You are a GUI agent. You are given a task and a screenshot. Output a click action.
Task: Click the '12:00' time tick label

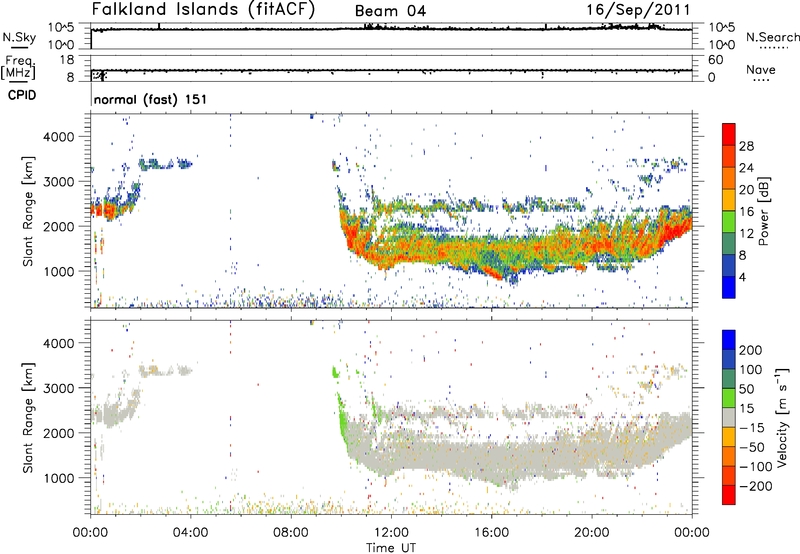[x=391, y=533]
